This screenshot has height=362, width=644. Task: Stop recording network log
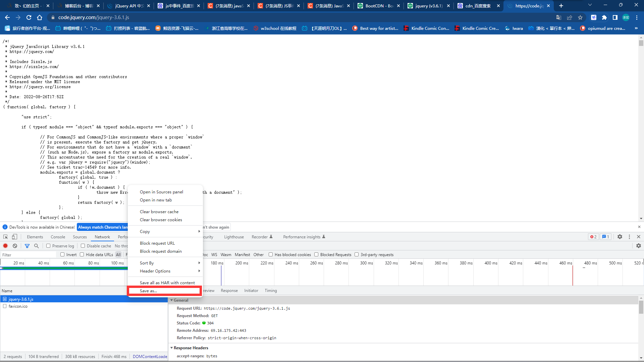(5, 246)
